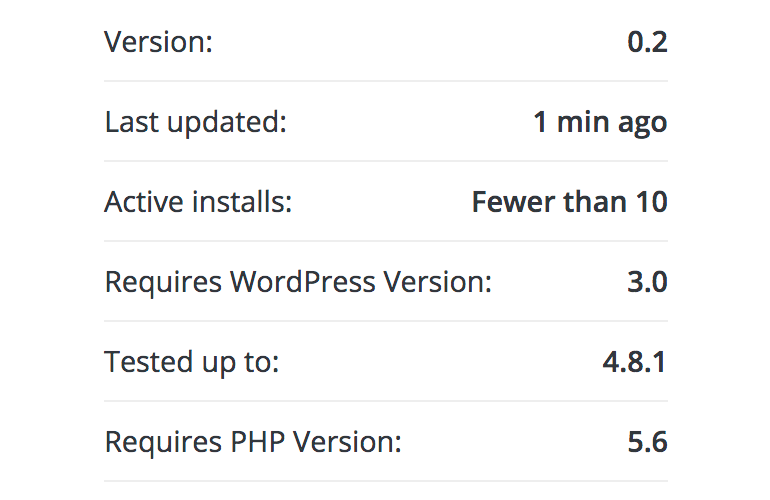Click the "Version:" label
This screenshot has width=770, height=500.
pyautogui.click(x=160, y=42)
